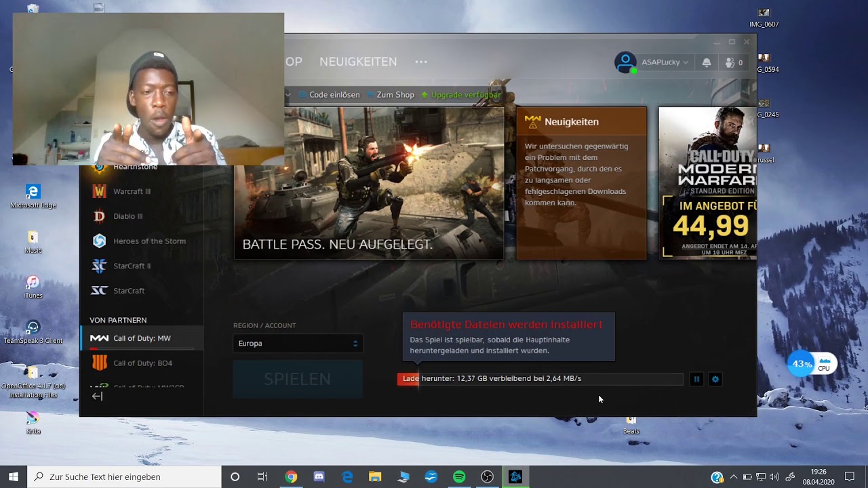
Task: Click the Heroes of the Storm icon
Action: pyautogui.click(x=99, y=241)
